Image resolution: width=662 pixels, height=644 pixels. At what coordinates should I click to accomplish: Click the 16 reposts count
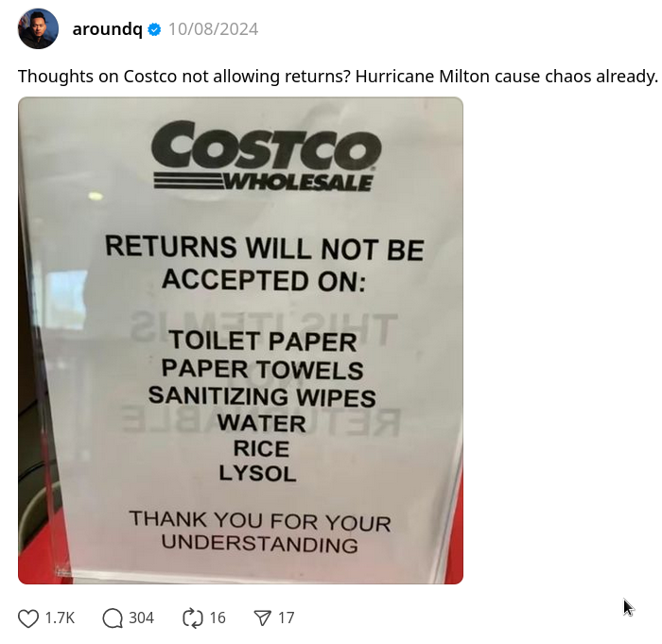tap(218, 618)
